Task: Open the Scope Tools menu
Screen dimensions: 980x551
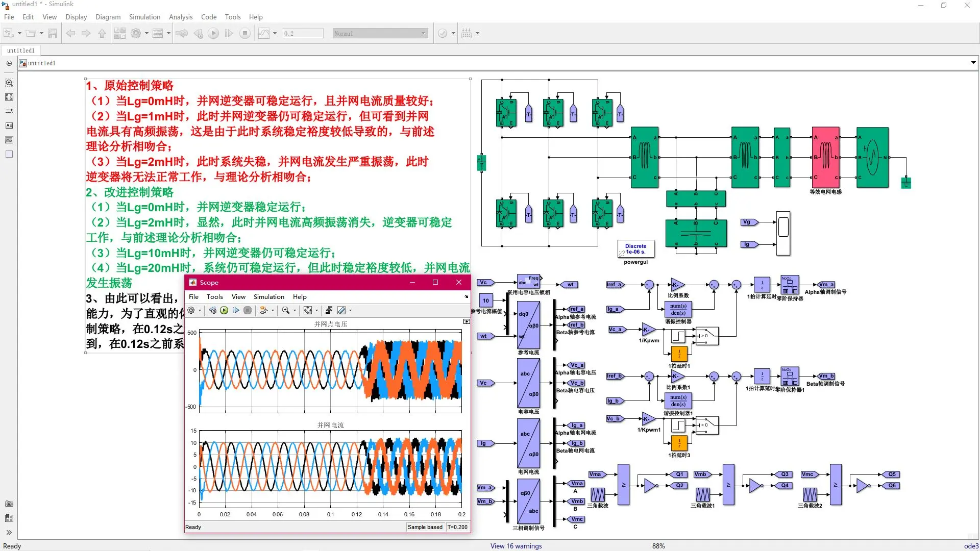Action: point(215,297)
